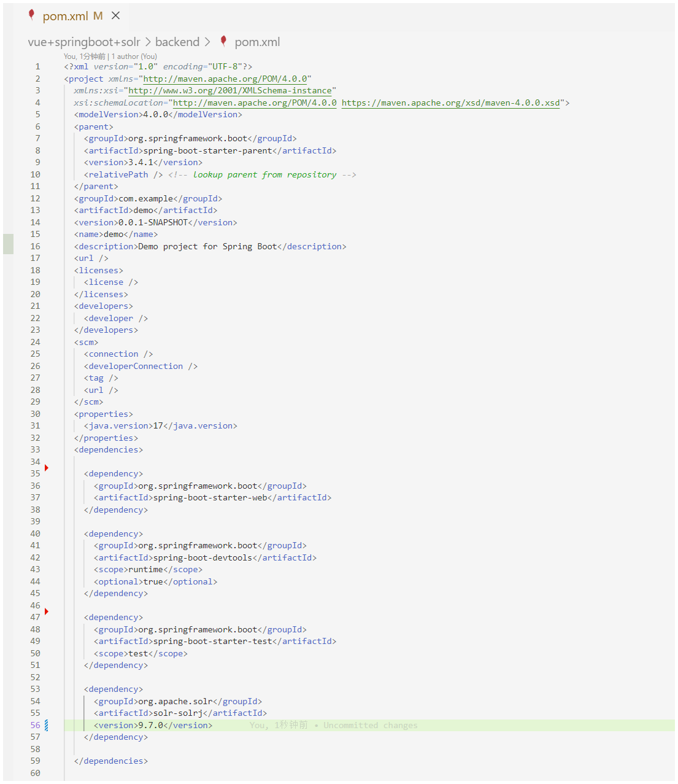The image size is (678, 784).
Task: Click the Maven file icon in the pom.xml tab
Action: 31,15
